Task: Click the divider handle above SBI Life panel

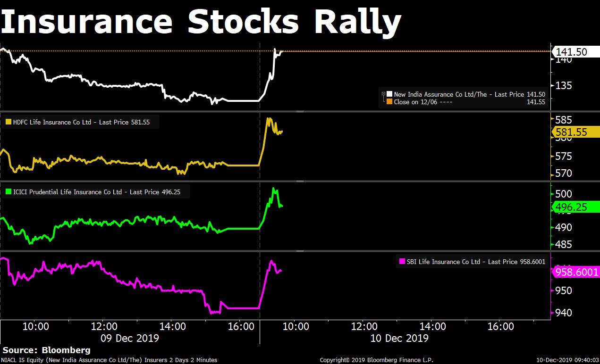Action: (x=299, y=251)
